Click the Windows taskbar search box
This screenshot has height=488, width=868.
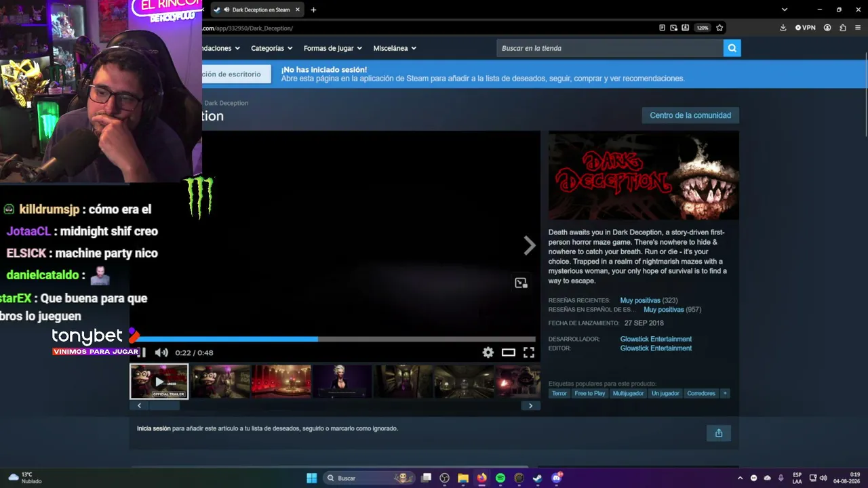(370, 478)
